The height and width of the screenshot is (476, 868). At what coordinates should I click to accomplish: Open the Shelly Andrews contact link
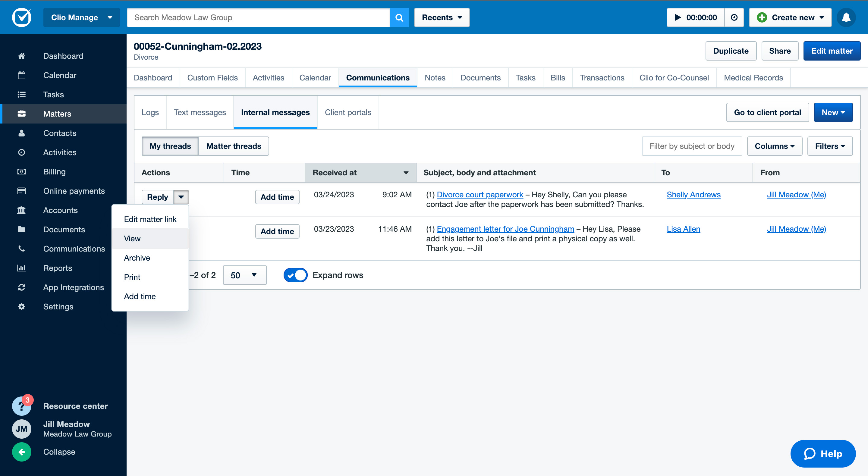tap(693, 195)
